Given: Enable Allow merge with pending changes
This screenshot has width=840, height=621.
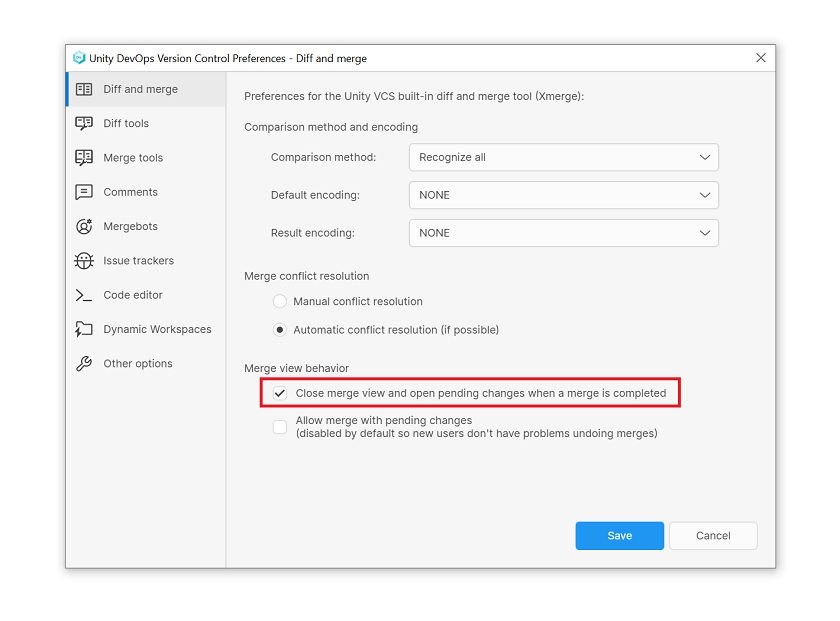Looking at the screenshot, I should point(280,427).
